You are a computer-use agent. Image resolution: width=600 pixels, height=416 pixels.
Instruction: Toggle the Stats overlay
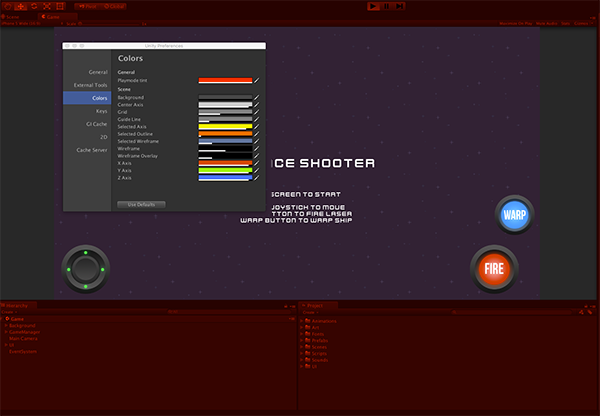tap(566, 23)
